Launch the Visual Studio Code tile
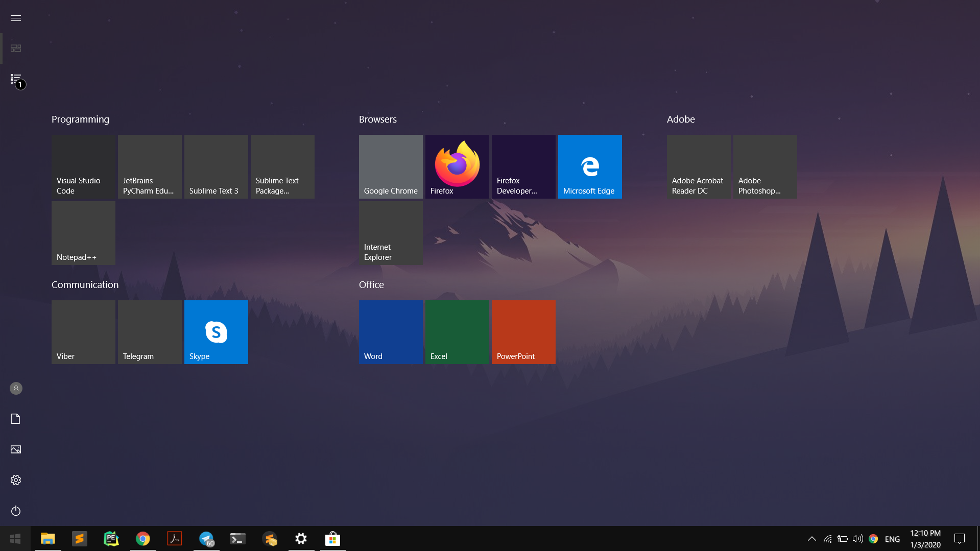Image resolution: width=980 pixels, height=551 pixels. pyautogui.click(x=83, y=166)
